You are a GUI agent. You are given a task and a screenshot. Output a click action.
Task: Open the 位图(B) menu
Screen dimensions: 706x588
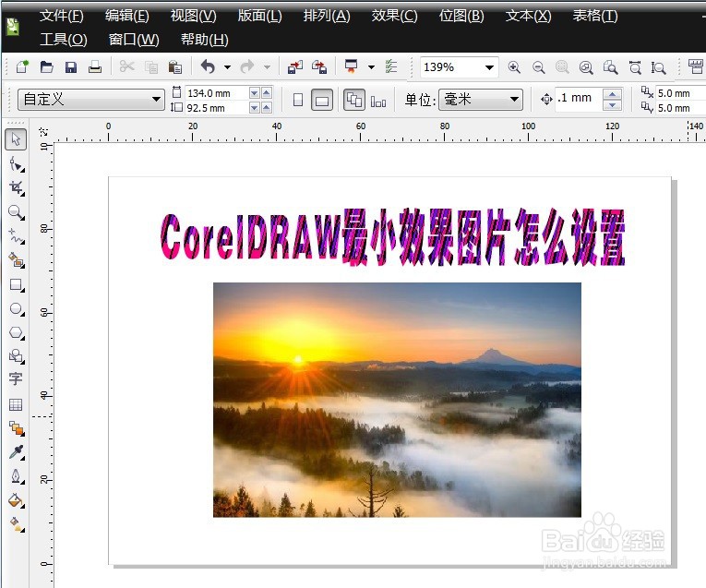(461, 17)
